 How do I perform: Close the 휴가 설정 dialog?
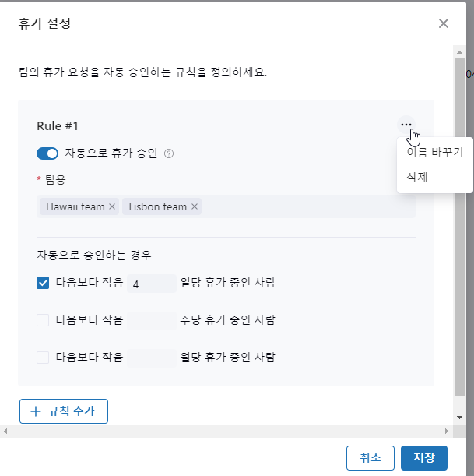pyautogui.click(x=444, y=23)
